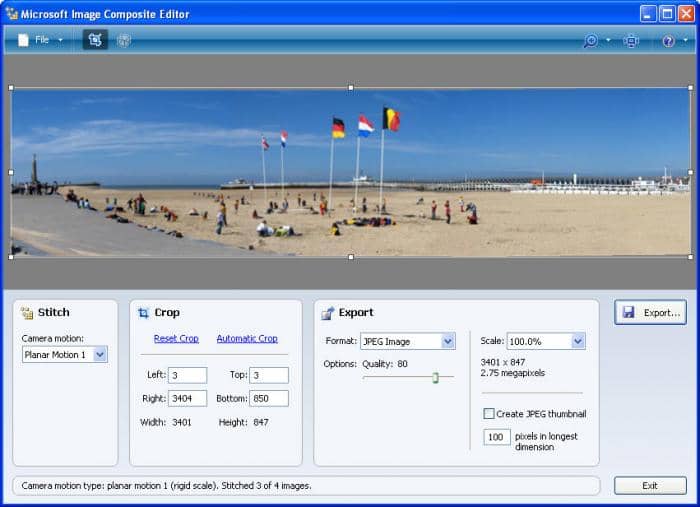This screenshot has height=507, width=700.
Task: Click the Automatic Crop link
Action: [247, 339]
